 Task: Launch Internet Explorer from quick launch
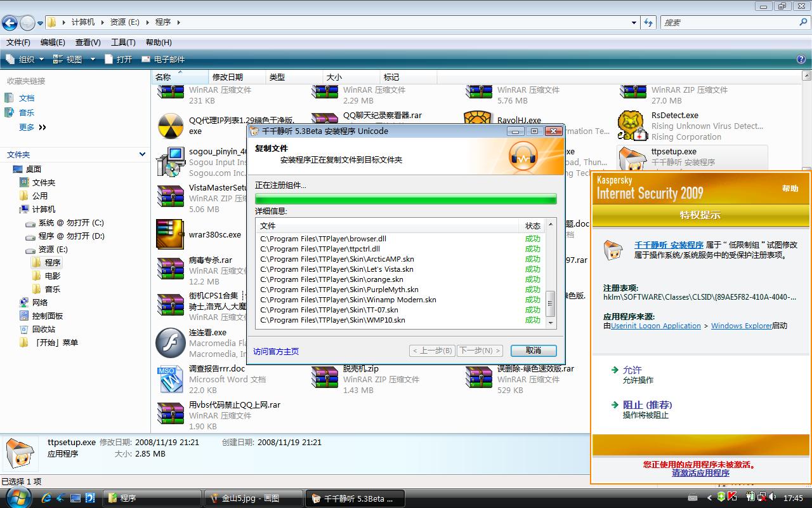click(x=46, y=498)
